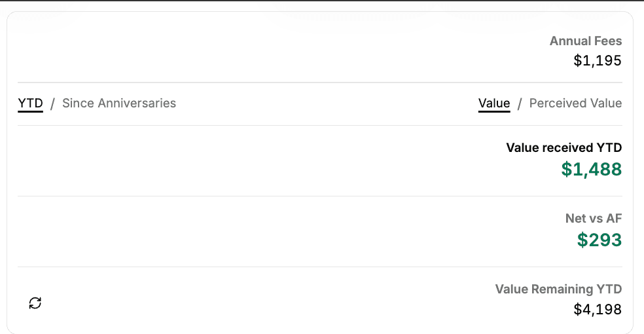The image size is (644, 334).
Task: Click the divider line above Net vs AF
Action: (319, 196)
